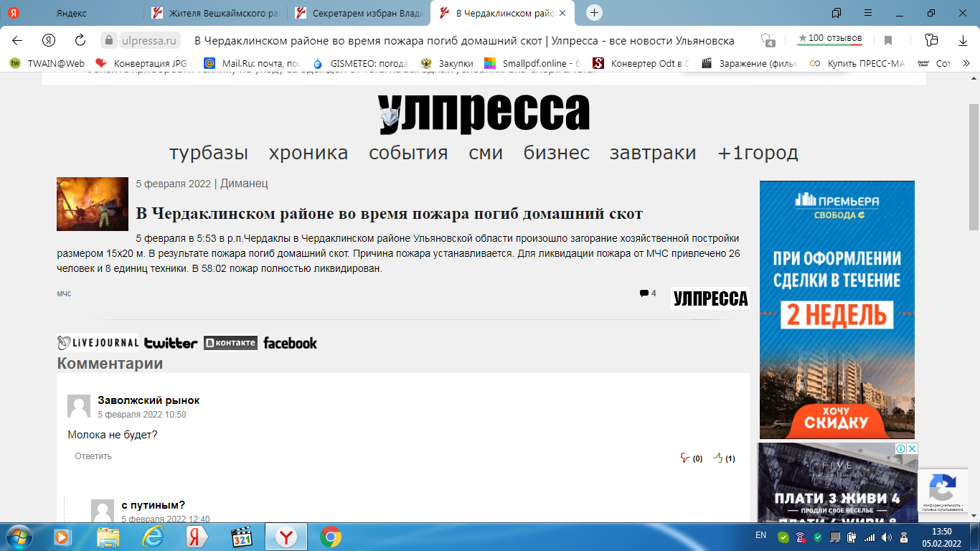
Task: Open Google Chrome from the taskbar
Action: tap(331, 537)
